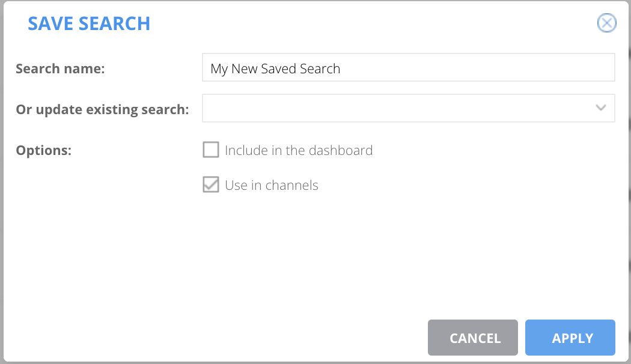
Task: Discard changes by clicking Cancel
Action: [x=472, y=338]
